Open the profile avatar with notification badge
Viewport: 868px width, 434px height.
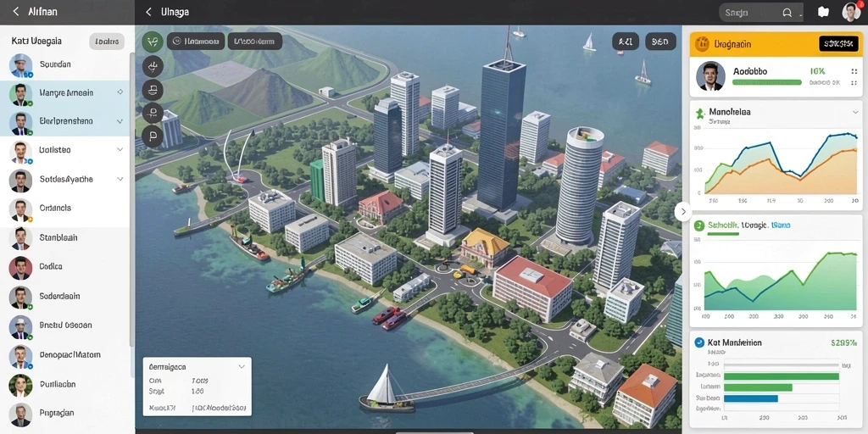tap(851, 12)
